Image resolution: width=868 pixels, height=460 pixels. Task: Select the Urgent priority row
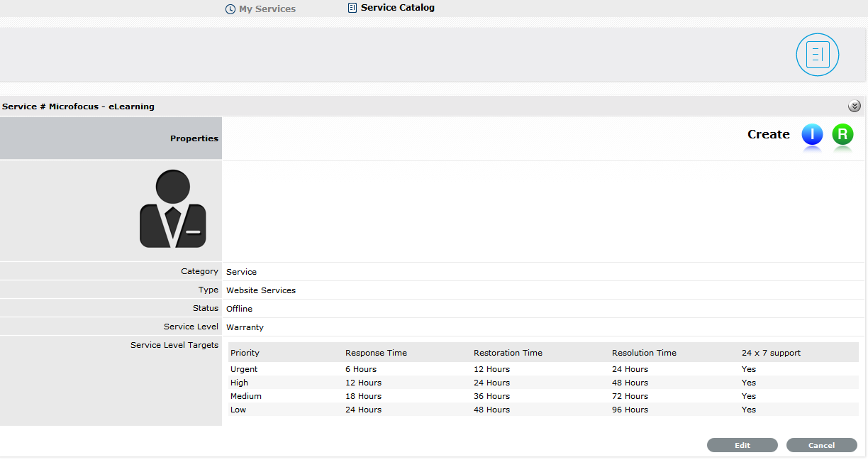[244, 369]
